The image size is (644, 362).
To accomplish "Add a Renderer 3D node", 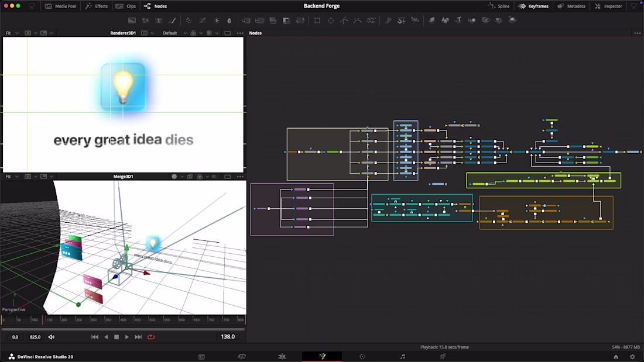I will point(512,20).
